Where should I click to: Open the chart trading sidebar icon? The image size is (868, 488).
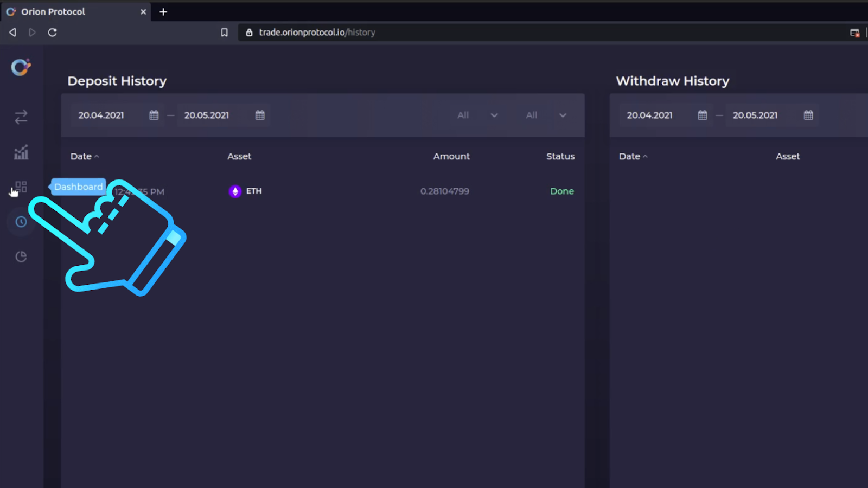tap(21, 152)
